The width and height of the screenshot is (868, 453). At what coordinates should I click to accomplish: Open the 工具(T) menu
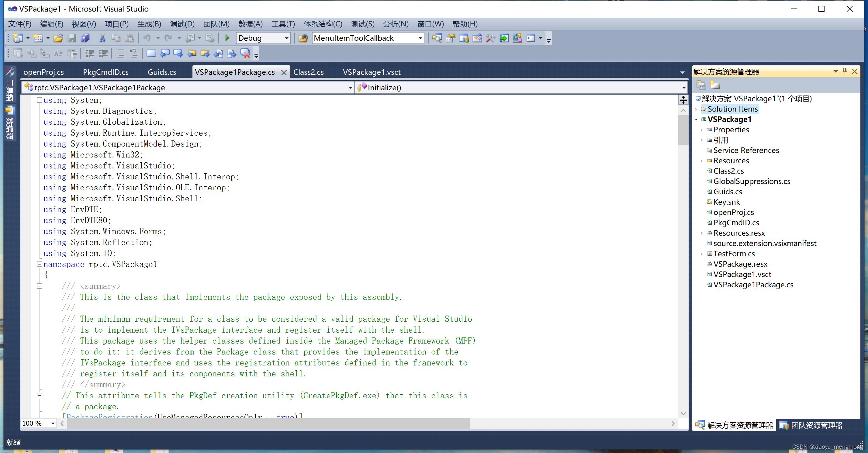click(x=283, y=24)
